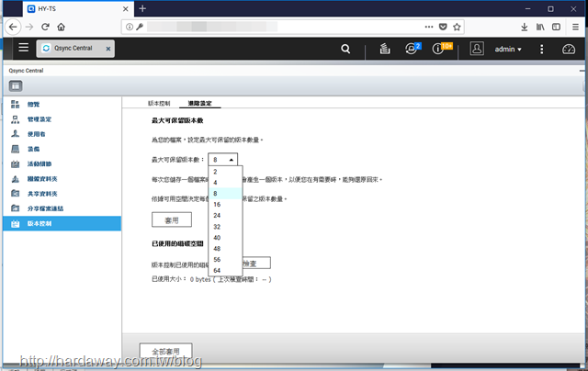The image size is (588, 371).
Task: Close the Qsync Central app tab
Action: [x=108, y=49]
